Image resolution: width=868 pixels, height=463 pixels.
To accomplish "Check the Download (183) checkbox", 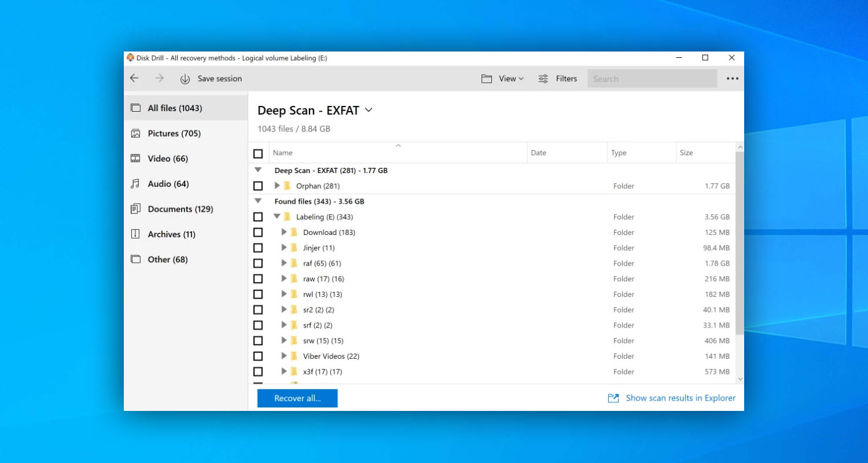I will click(258, 232).
